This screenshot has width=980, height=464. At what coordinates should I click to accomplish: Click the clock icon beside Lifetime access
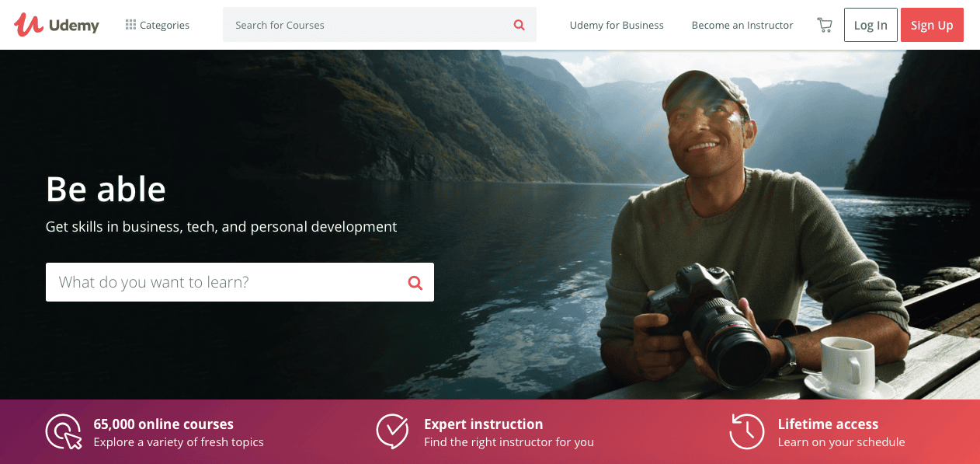pos(747,431)
